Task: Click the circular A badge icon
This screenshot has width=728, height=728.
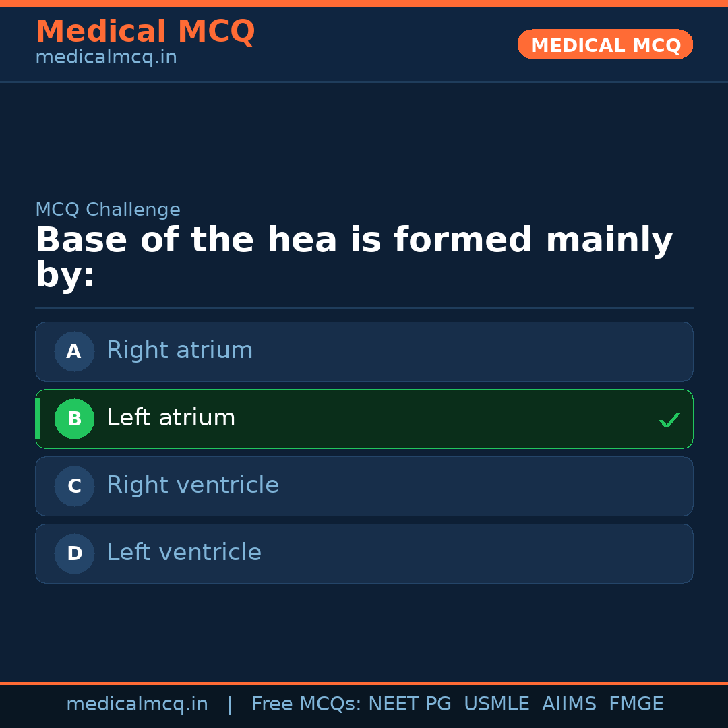Action: pos(74,351)
